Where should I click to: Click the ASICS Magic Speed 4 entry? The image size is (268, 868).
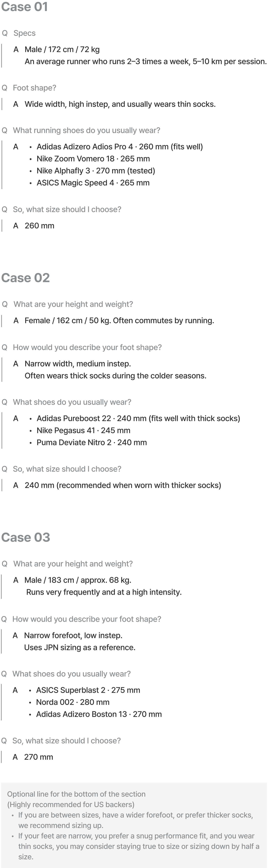[93, 183]
